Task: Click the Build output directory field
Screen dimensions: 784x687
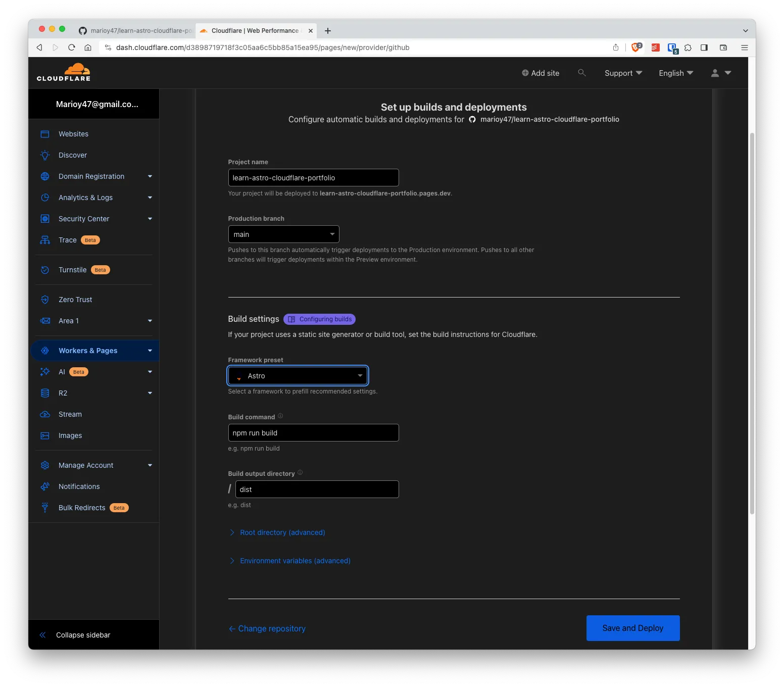Action: pos(317,489)
